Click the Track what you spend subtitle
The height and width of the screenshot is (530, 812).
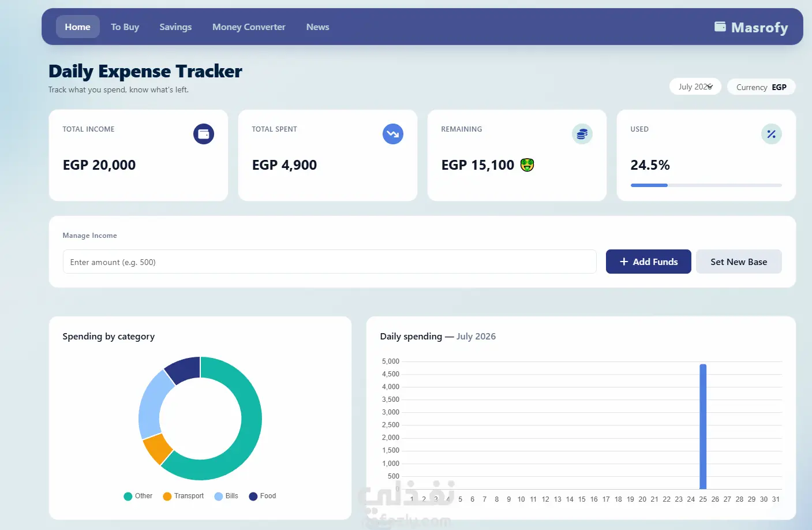pos(118,89)
